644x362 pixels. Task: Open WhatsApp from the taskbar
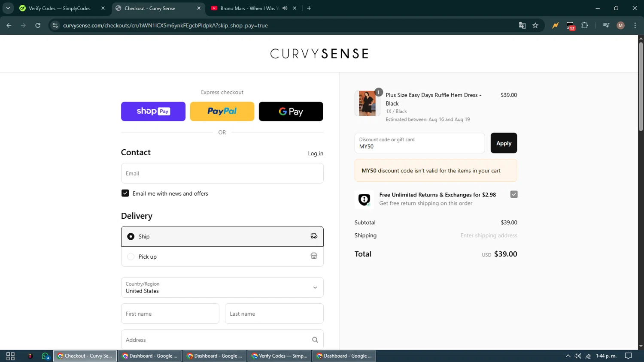[46, 356]
